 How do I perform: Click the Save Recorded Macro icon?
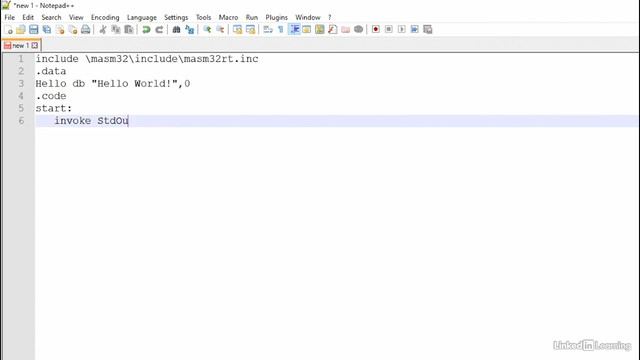(428, 29)
